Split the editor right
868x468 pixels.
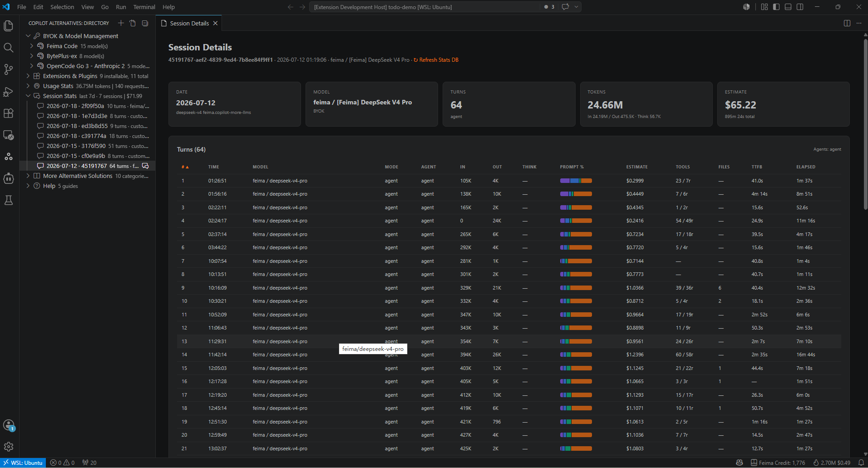click(x=847, y=23)
